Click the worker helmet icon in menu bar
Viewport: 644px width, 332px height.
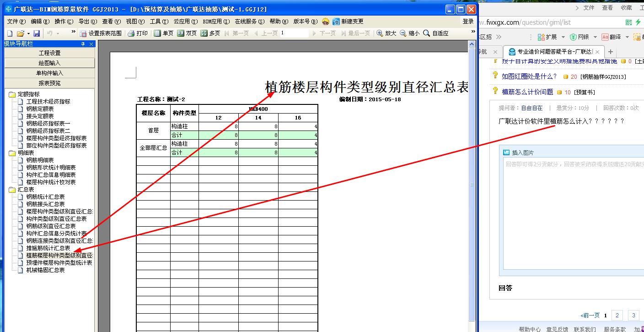(326, 22)
